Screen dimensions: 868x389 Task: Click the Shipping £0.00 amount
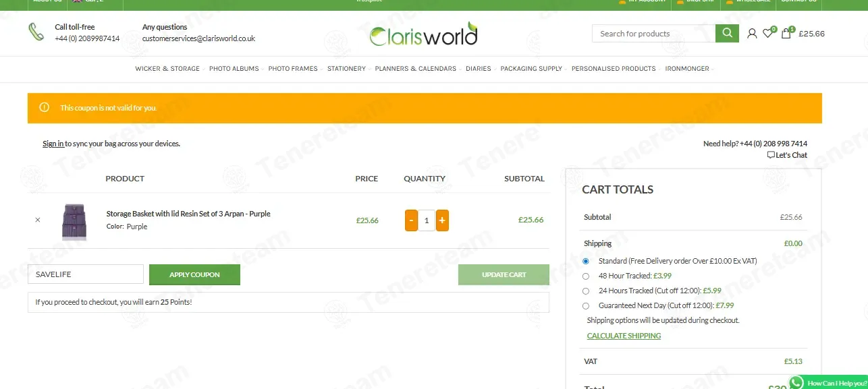click(793, 243)
